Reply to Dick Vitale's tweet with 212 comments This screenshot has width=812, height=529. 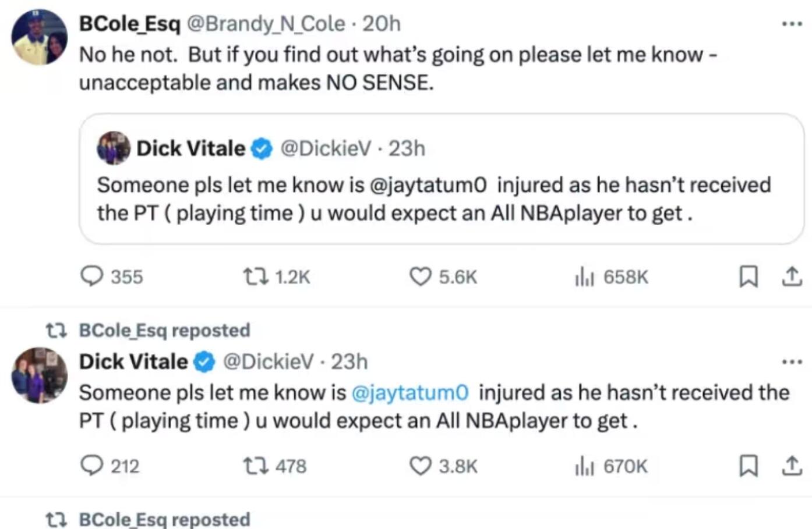tap(92, 466)
